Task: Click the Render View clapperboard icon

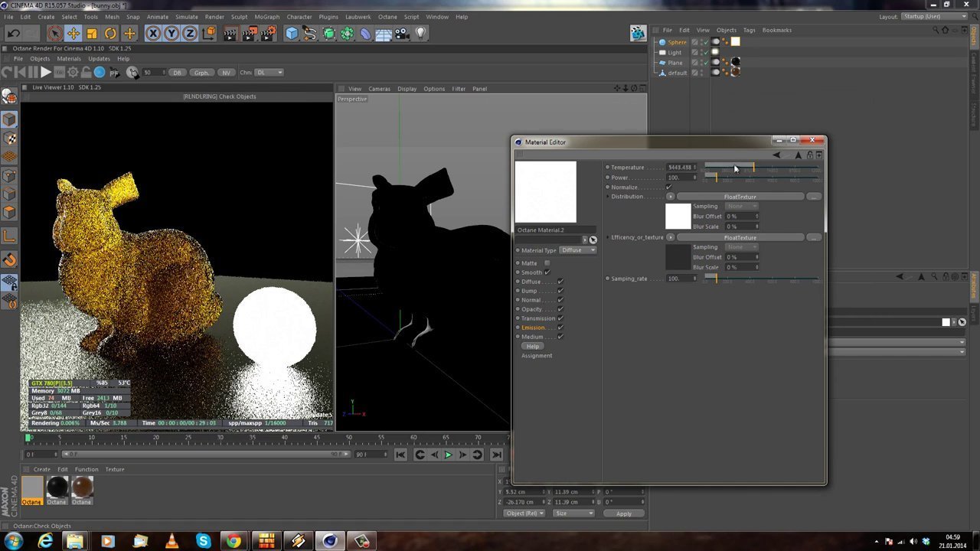Action: coord(230,33)
